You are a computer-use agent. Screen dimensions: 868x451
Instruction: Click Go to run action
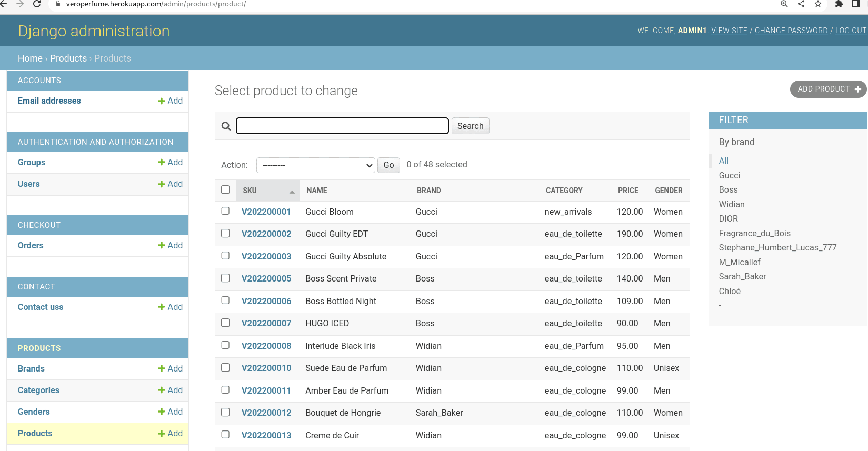tap(388, 165)
